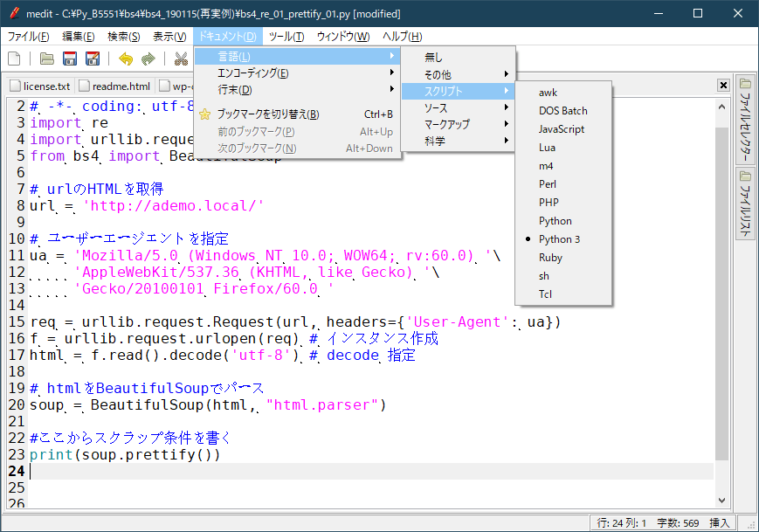Click the New document toolbar icon
Viewport: 759px width, 532px height.
click(15, 59)
